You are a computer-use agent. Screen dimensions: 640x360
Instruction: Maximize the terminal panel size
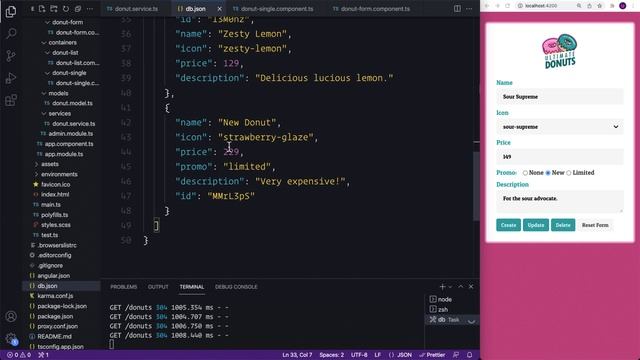tap(461, 287)
